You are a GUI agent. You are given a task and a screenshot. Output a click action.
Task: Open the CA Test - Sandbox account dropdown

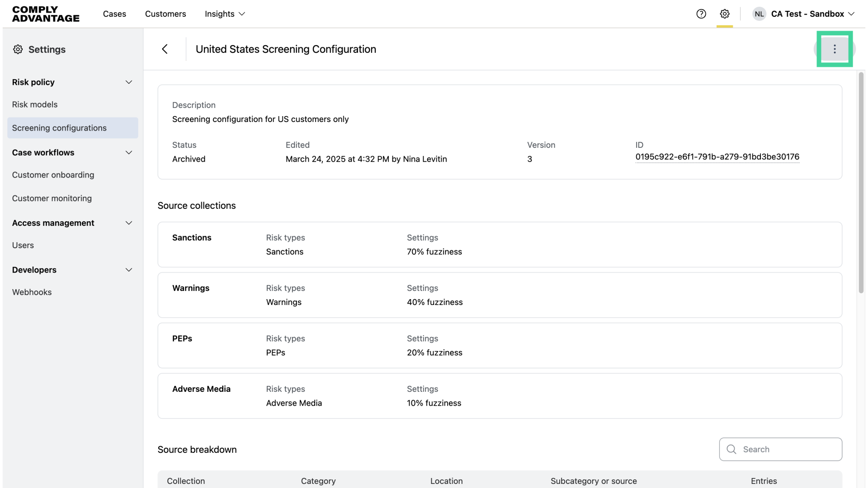[x=812, y=14]
